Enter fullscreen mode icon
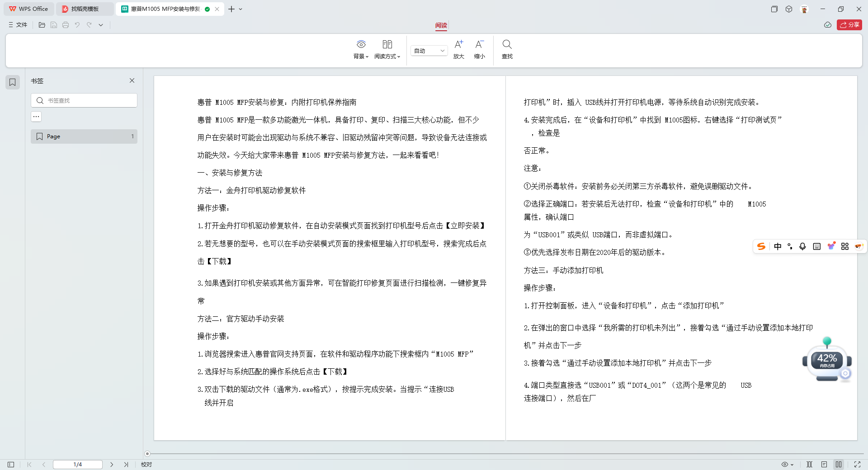This screenshot has height=470, width=868. click(x=857, y=465)
